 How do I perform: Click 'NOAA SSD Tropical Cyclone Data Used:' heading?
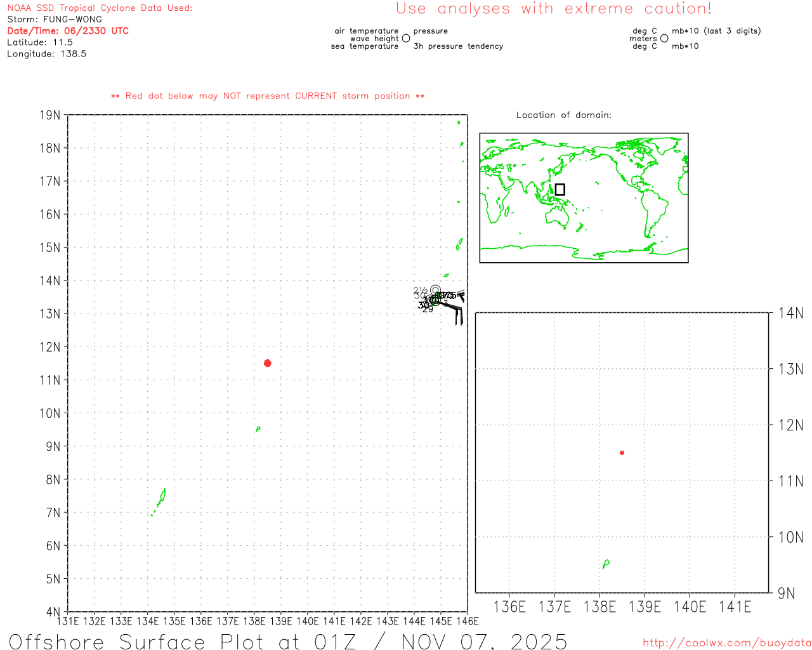pos(100,8)
